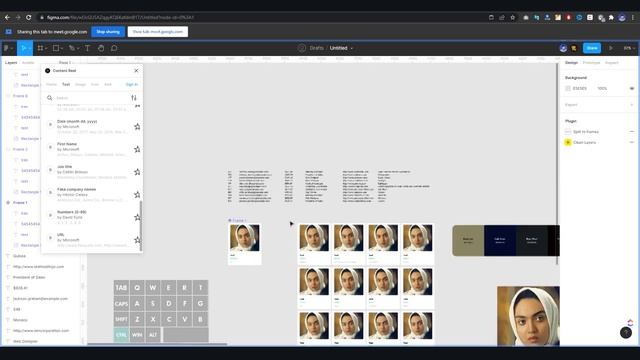The width and height of the screenshot is (640, 360).
Task: Favorite the Fake company names item
Action: tap(137, 195)
